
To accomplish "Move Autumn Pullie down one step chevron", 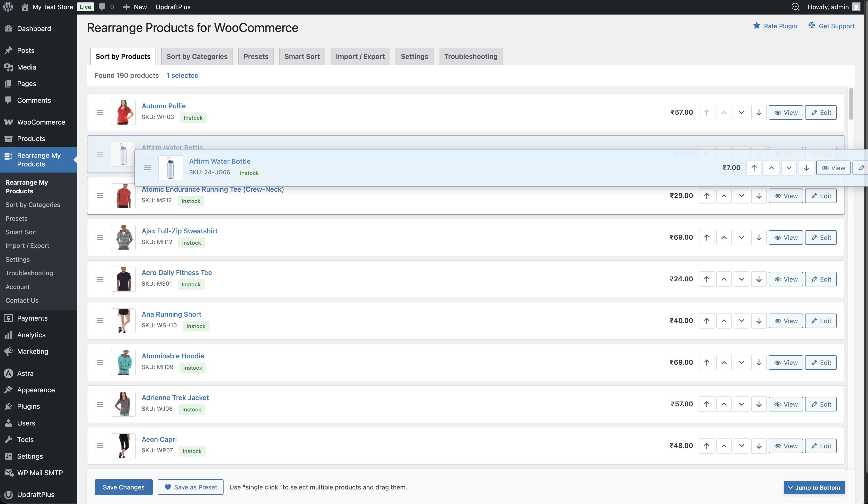I will click(x=741, y=112).
